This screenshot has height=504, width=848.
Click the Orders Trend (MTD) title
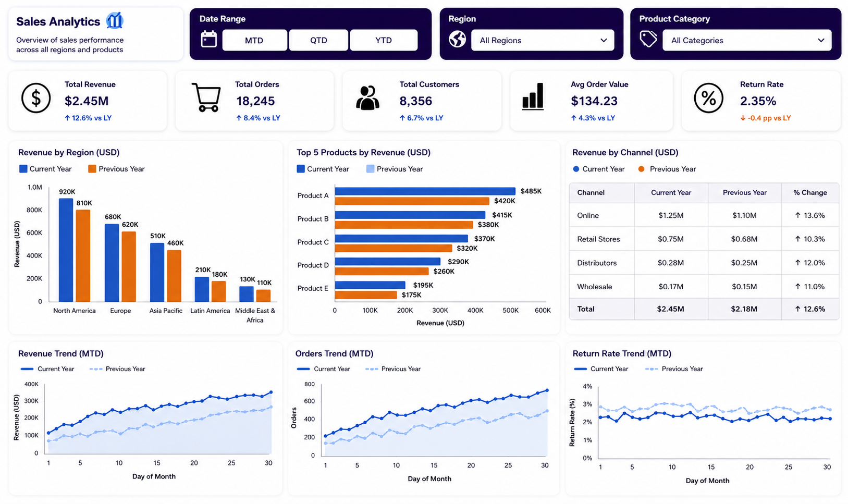335,353
